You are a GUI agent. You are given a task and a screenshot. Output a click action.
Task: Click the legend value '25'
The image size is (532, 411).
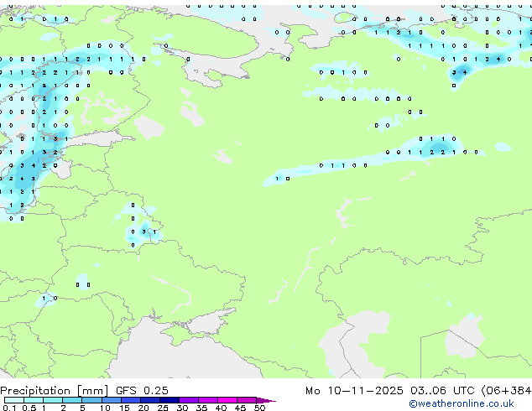tap(163, 408)
